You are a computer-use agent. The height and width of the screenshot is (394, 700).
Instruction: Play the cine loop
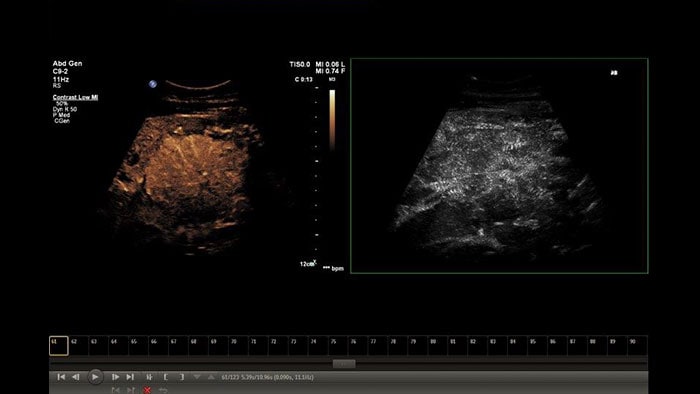tap(95, 377)
